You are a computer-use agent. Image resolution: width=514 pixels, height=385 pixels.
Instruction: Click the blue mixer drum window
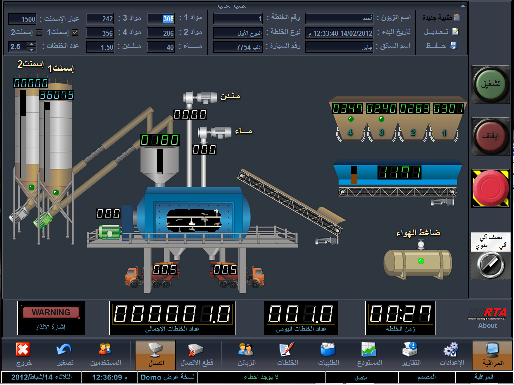pos(194,220)
